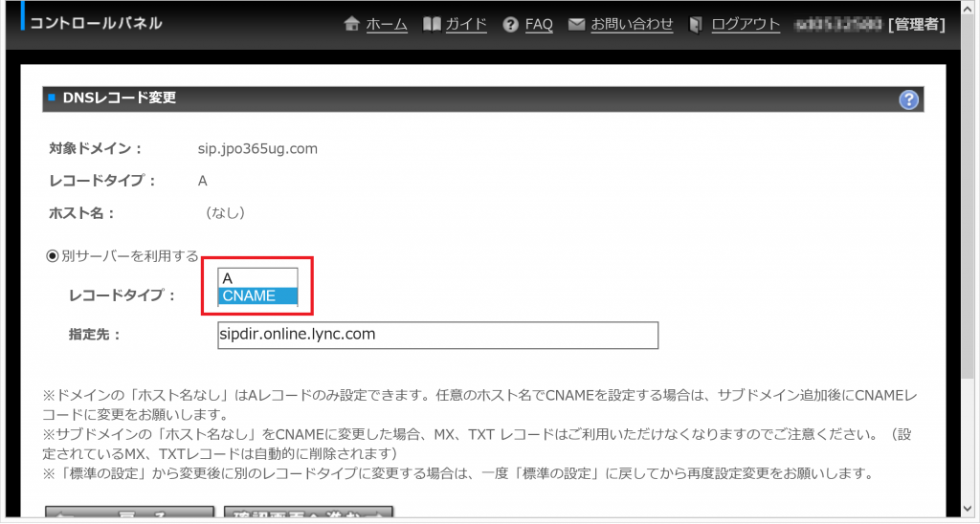Viewport: 980px width, 524px height.
Task: Click the envelope contact icon
Action: tap(576, 24)
